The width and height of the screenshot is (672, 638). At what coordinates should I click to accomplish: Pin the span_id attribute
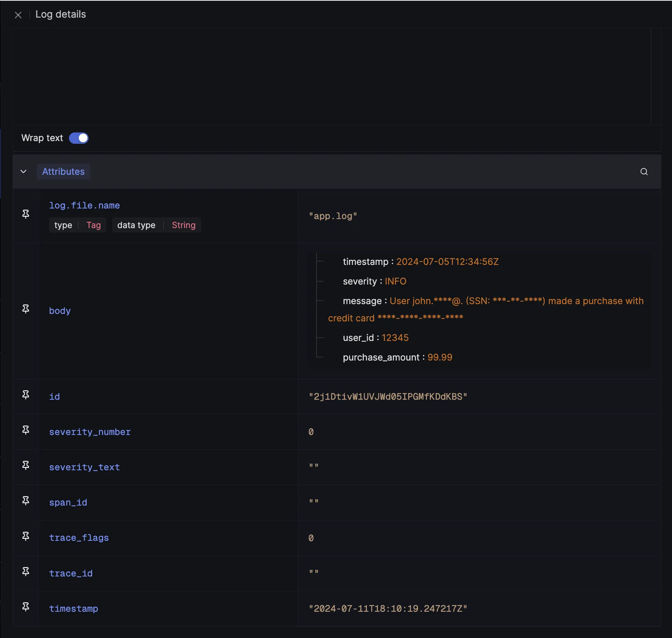[x=26, y=500]
